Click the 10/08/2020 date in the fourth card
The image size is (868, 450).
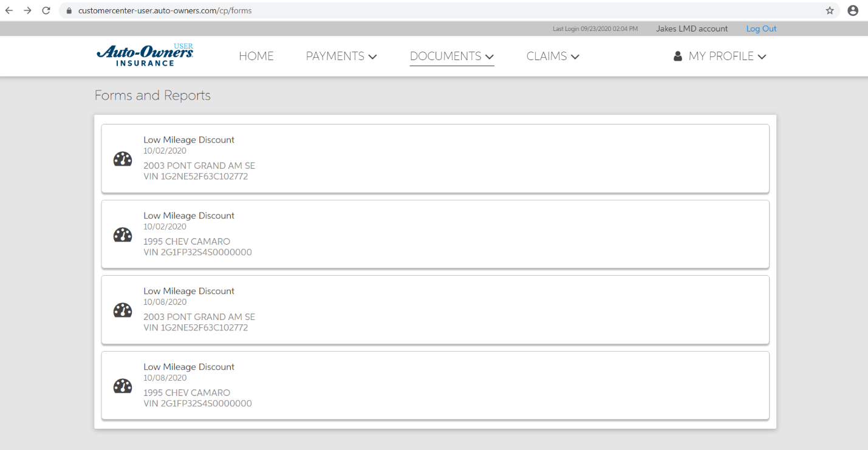click(165, 378)
